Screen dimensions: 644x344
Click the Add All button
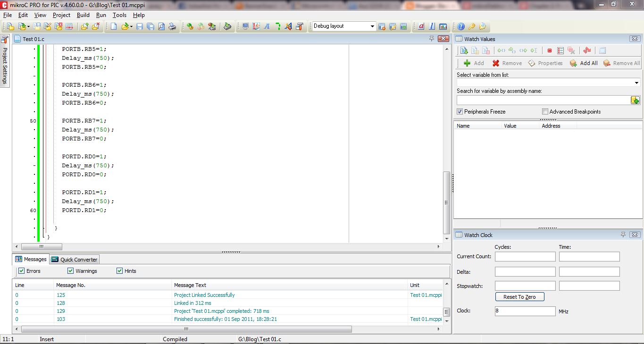pyautogui.click(x=584, y=63)
